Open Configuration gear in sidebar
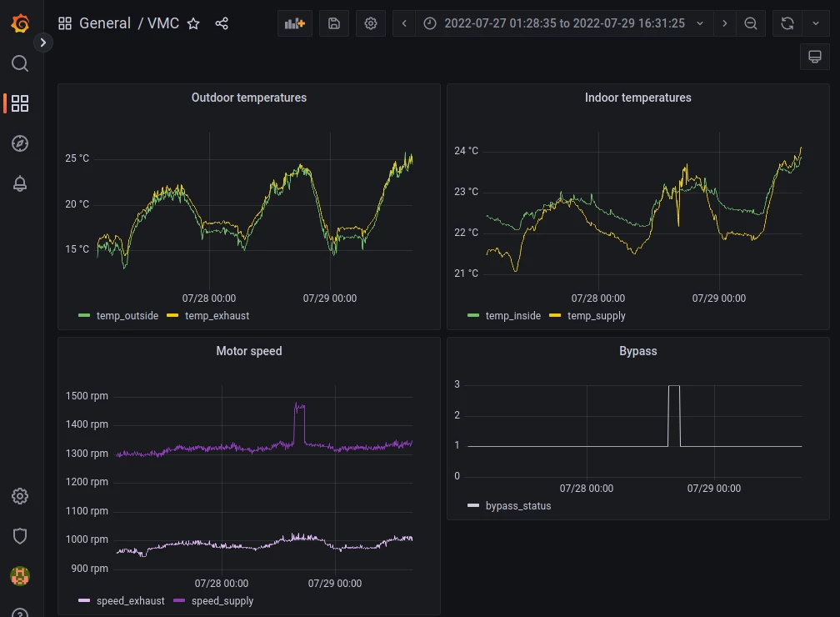 click(x=20, y=496)
